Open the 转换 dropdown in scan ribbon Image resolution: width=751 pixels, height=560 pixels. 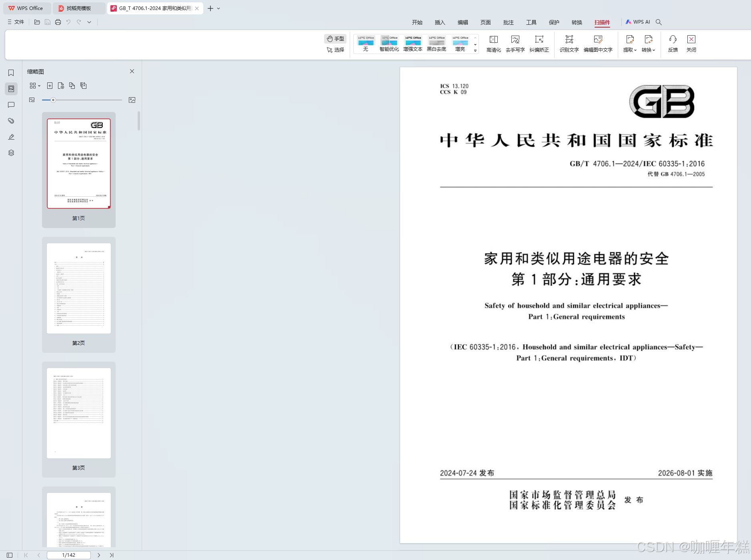point(649,44)
